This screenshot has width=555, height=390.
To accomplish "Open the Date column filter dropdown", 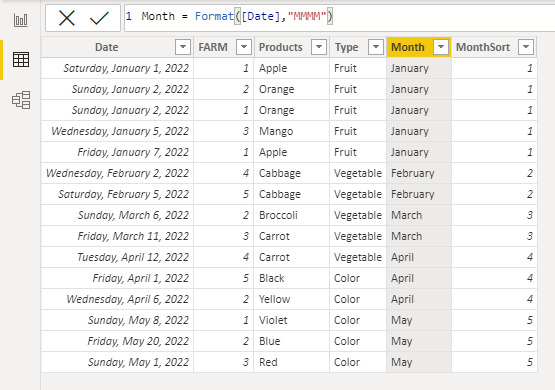I will coord(183,47).
